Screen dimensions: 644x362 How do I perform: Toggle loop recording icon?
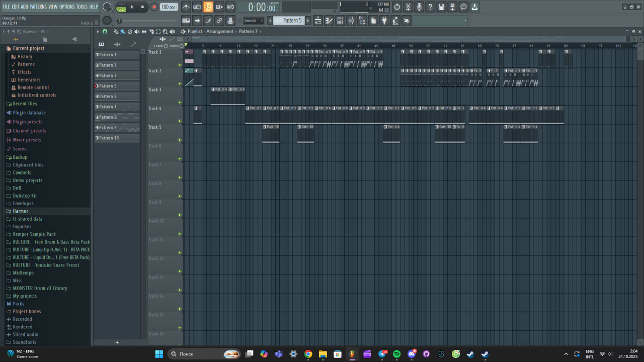coord(230,7)
